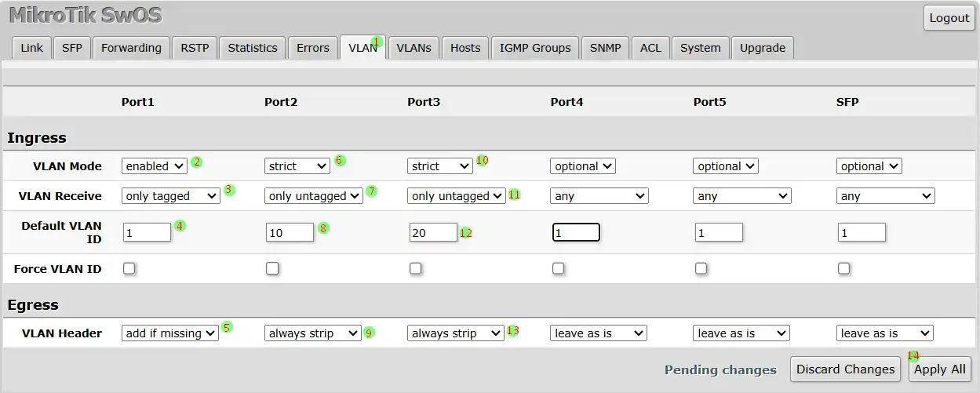980x393 pixels.
Task: Log out using the Logout button
Action: [949, 19]
